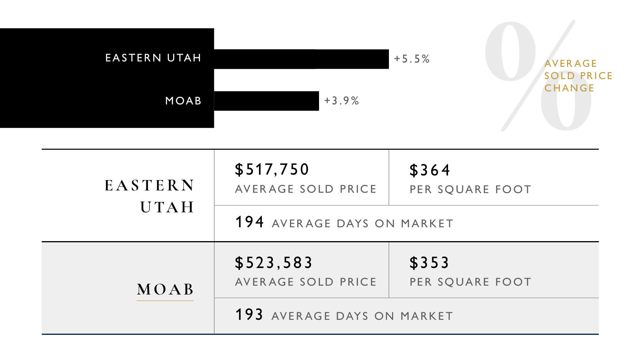The height and width of the screenshot is (364, 640).
Task: Click the 194 days on market number
Action: 250,222
